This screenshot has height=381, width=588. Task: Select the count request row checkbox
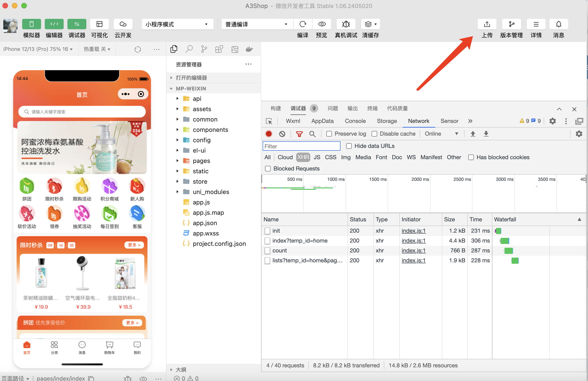click(x=267, y=251)
